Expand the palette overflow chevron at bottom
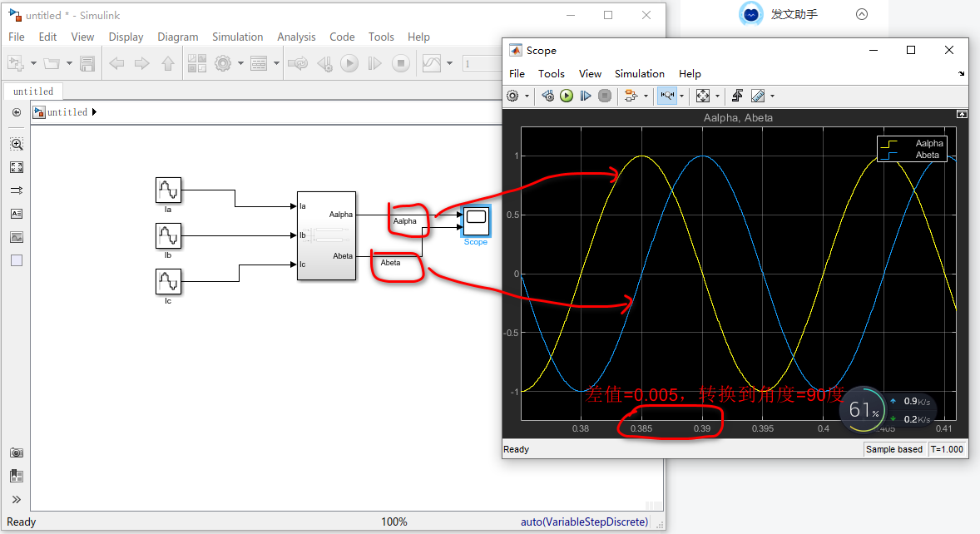Image resolution: width=980 pixels, height=534 pixels. coord(17,498)
